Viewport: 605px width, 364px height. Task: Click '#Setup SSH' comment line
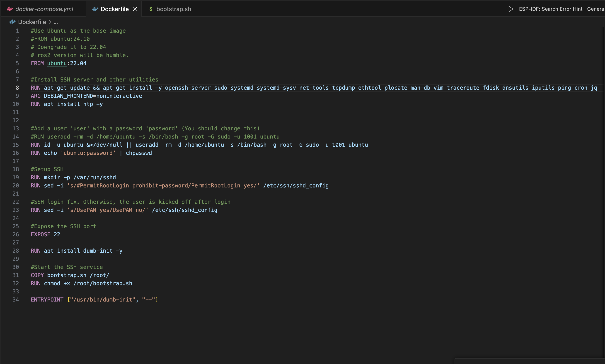[47, 169]
